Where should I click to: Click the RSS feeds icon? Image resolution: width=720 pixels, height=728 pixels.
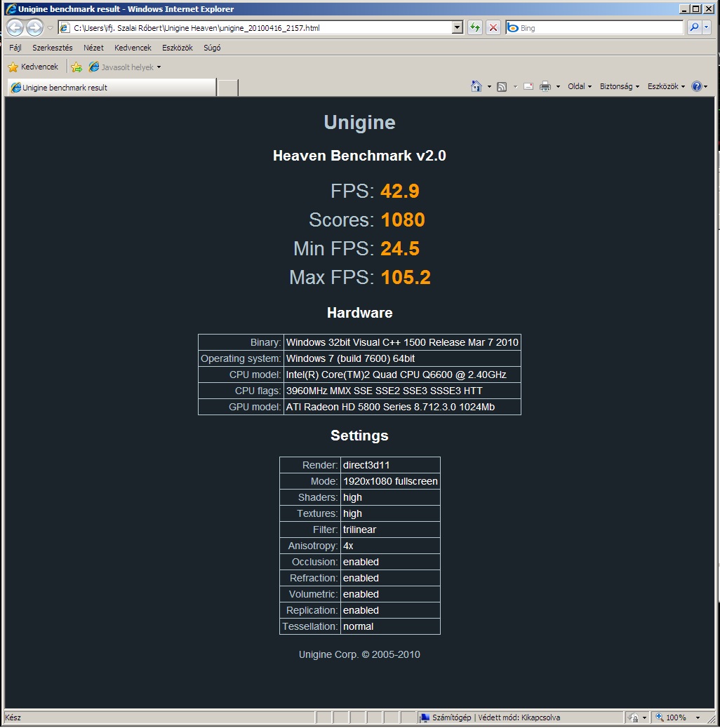click(x=502, y=87)
